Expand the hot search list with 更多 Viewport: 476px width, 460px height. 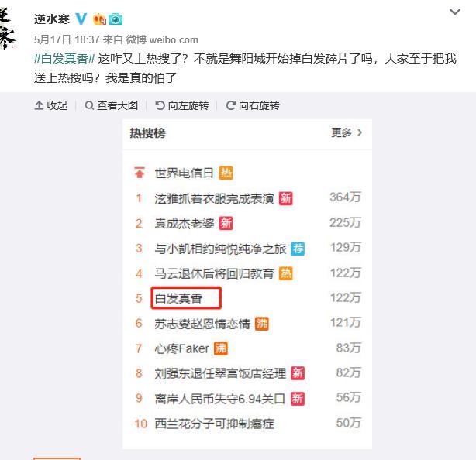coord(347,132)
